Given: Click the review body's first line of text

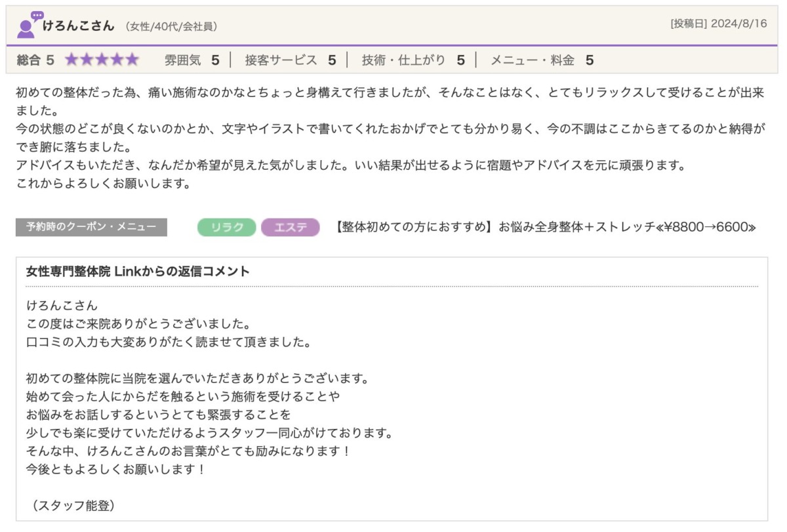Looking at the screenshot, I should point(390,92).
